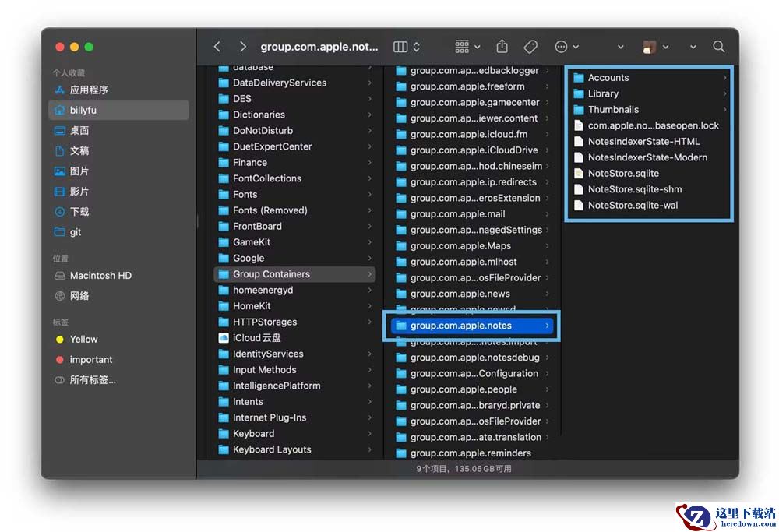Click the iCloud 云盘 icon
This screenshot has width=779, height=532.
click(x=224, y=338)
